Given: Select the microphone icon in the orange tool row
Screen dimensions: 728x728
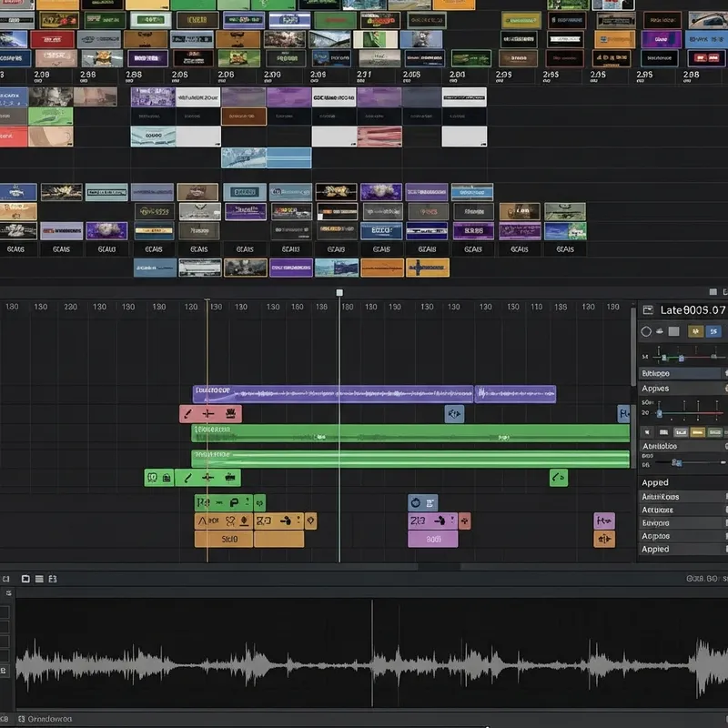Looking at the screenshot, I should point(243,520).
